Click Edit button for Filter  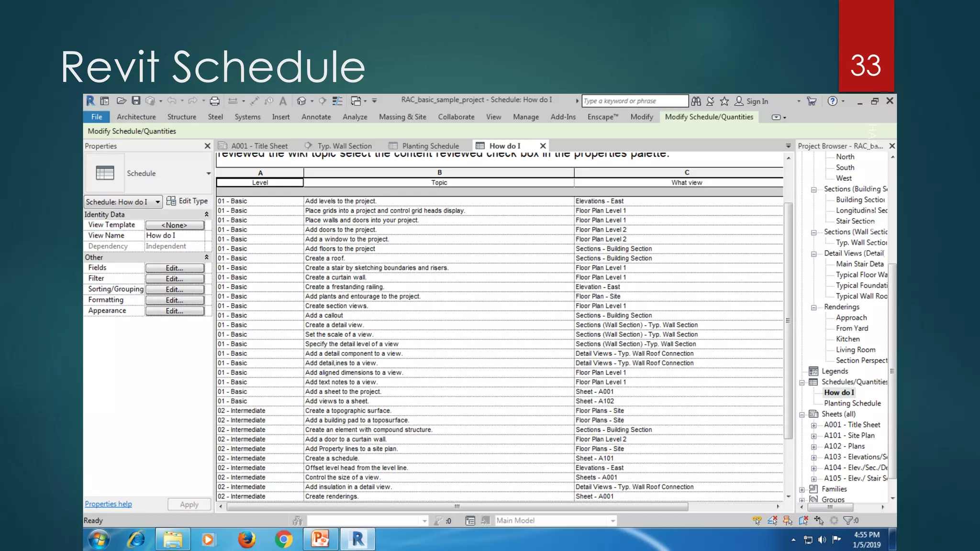175,279
